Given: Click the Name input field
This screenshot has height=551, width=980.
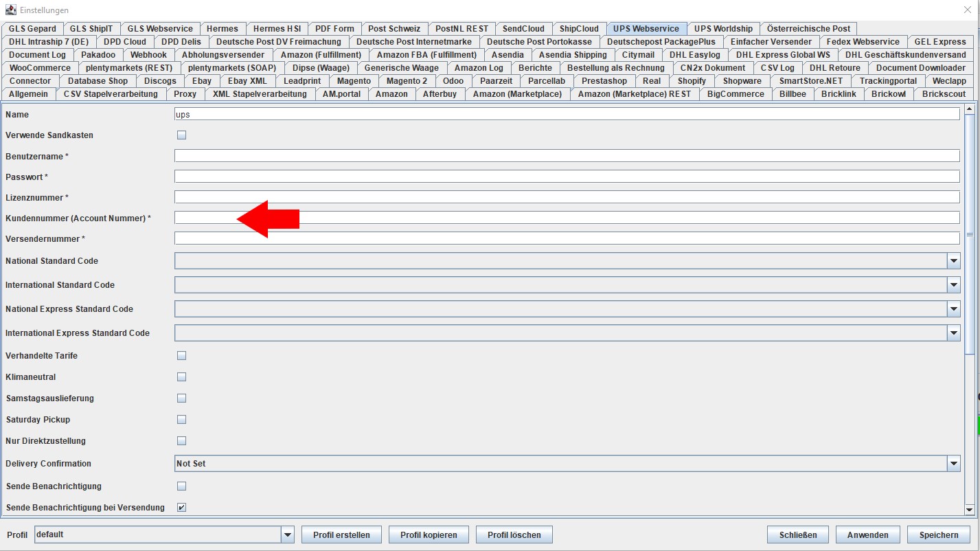Looking at the screenshot, I should (567, 114).
